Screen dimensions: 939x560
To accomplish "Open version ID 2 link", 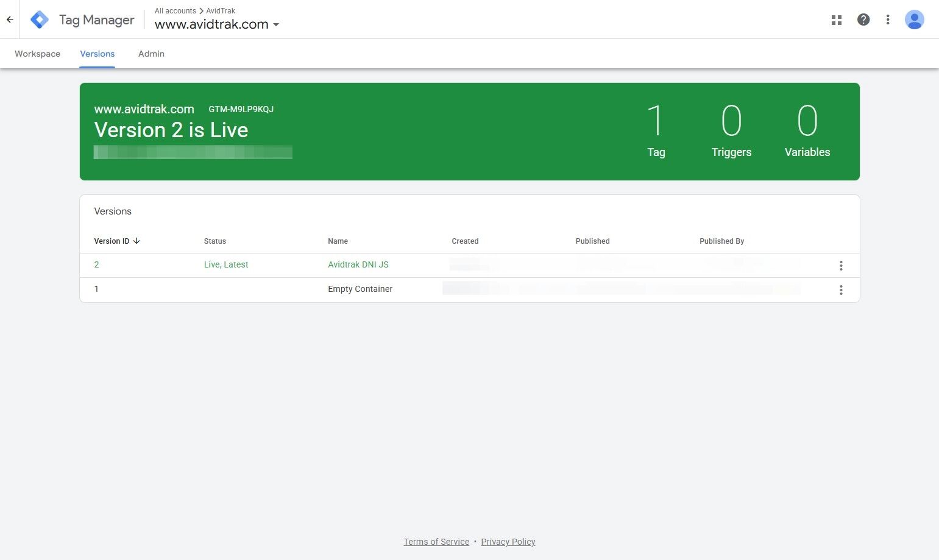I will point(96,264).
